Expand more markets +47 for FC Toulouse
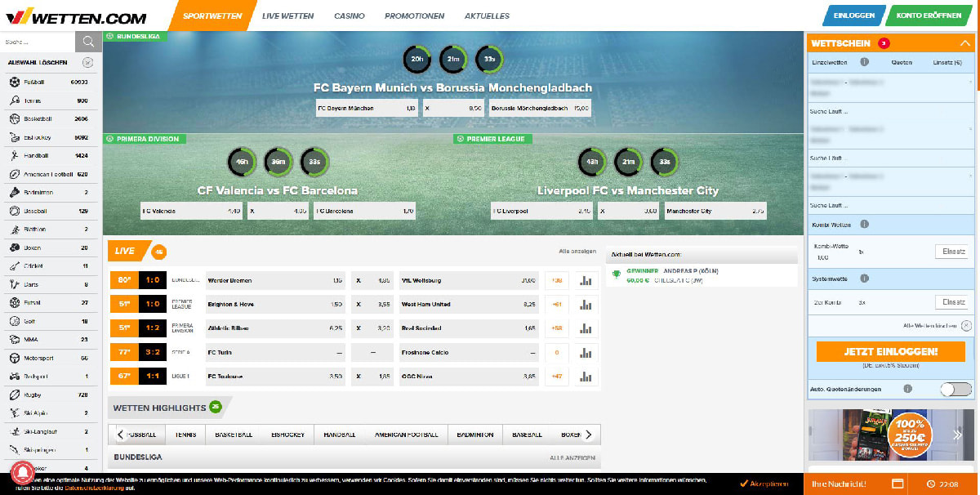Image resolution: width=980 pixels, height=495 pixels. tap(557, 376)
